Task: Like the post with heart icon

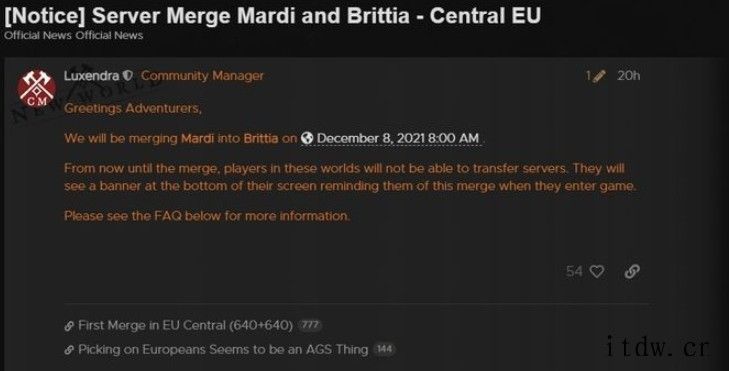Action: point(597,271)
